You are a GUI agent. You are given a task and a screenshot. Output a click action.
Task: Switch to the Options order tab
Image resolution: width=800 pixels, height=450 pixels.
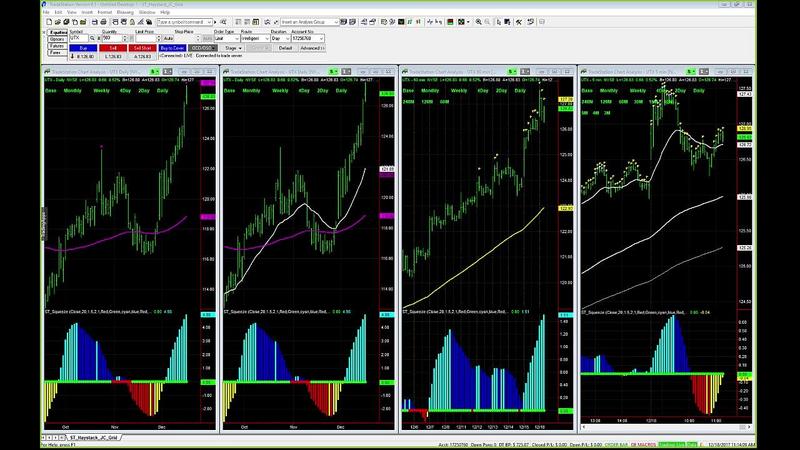[x=57, y=39]
